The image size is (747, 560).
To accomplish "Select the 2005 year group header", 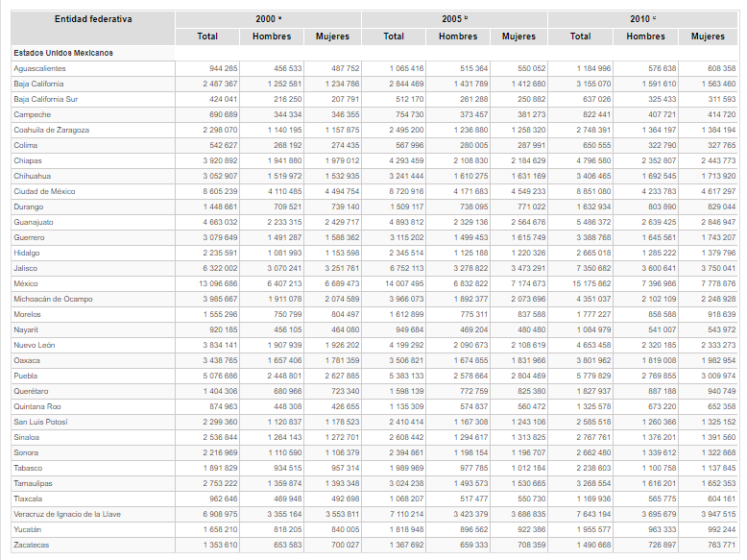I will coord(453,19).
